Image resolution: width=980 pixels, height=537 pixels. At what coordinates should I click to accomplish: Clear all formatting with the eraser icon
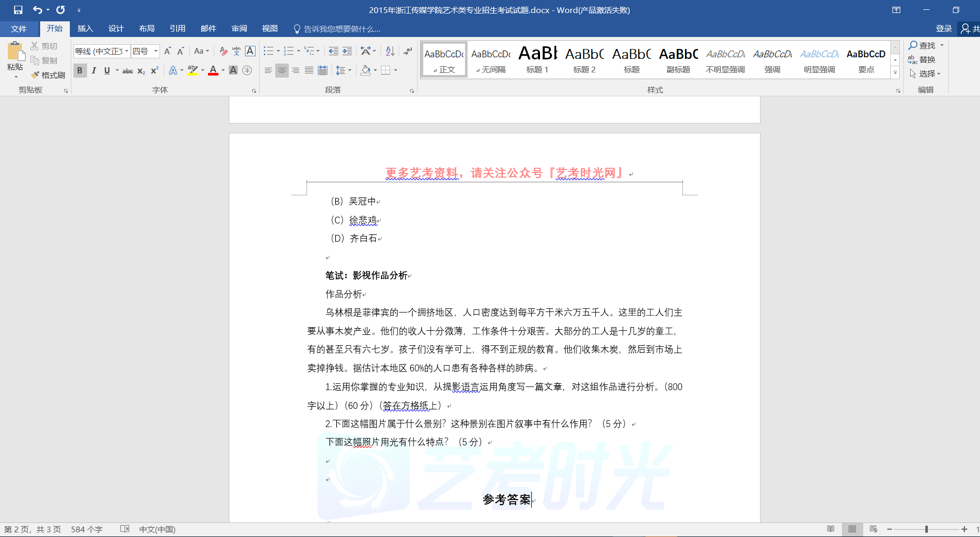point(223,51)
